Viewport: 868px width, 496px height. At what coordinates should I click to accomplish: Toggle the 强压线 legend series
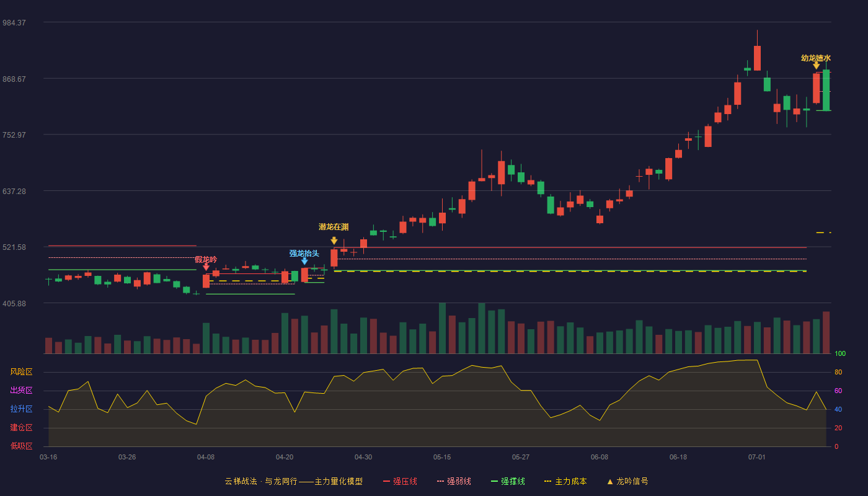[400, 481]
